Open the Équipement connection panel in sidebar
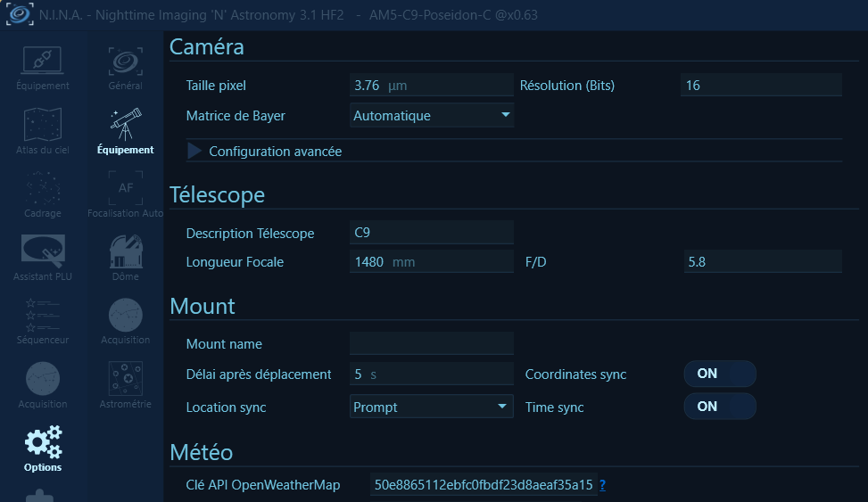Screen dimensions: 868x502 [42, 67]
